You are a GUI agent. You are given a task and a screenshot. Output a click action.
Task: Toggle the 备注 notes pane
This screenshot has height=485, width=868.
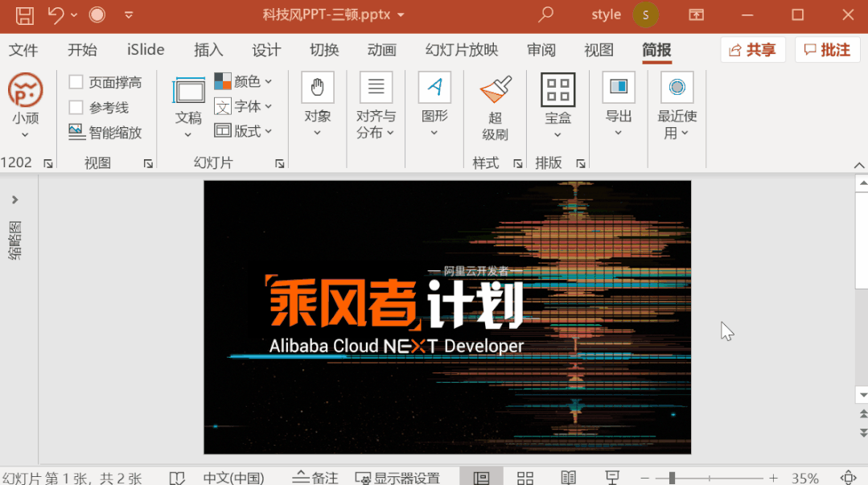coord(315,478)
